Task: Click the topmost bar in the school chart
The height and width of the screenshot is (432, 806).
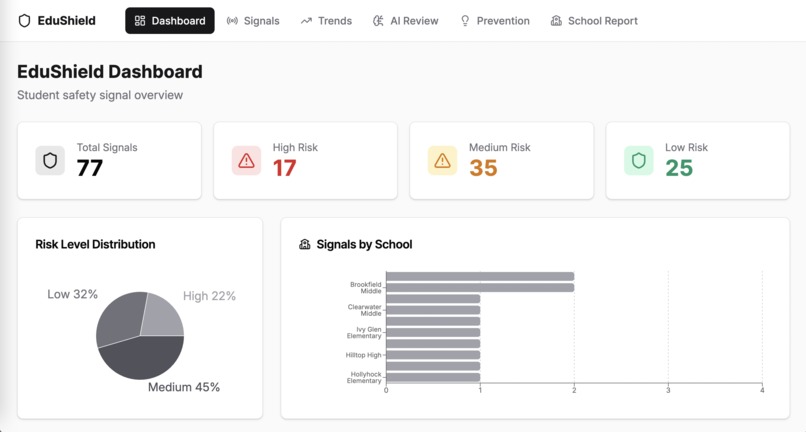Action: (480, 276)
